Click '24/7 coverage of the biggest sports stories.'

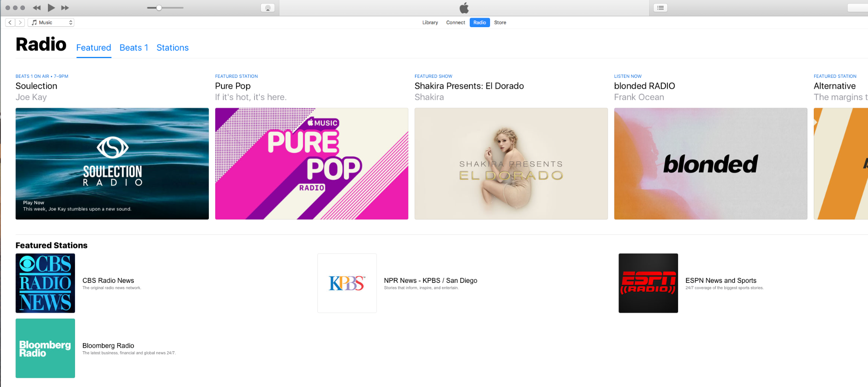pos(724,288)
